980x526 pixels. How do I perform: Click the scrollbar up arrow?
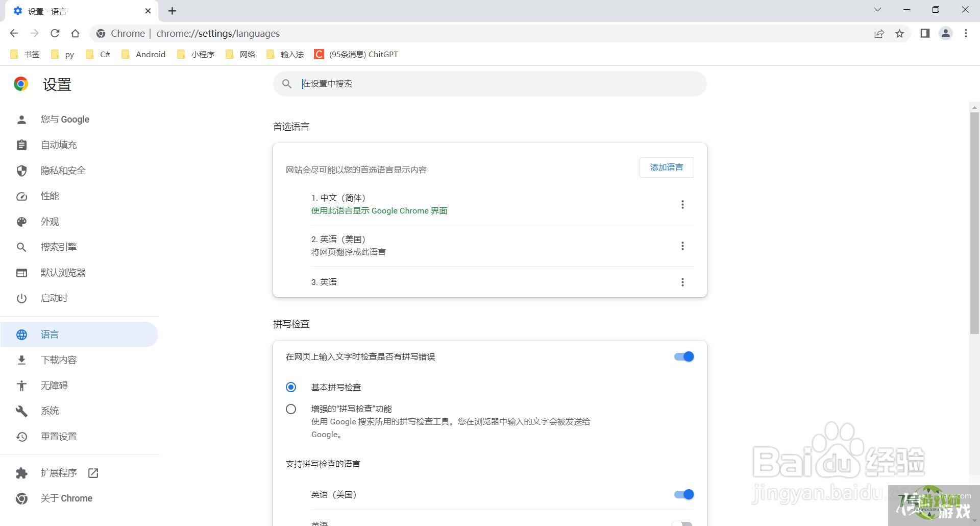[974, 107]
